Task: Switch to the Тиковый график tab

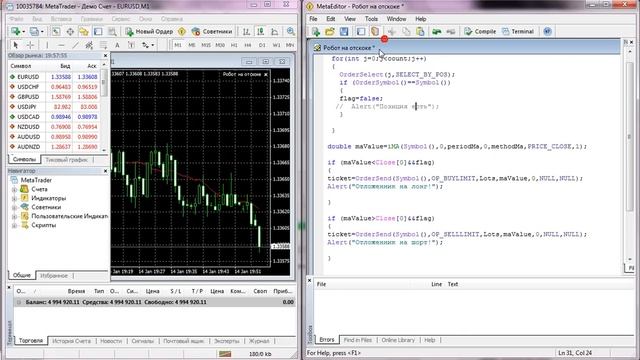Action: coord(67,160)
